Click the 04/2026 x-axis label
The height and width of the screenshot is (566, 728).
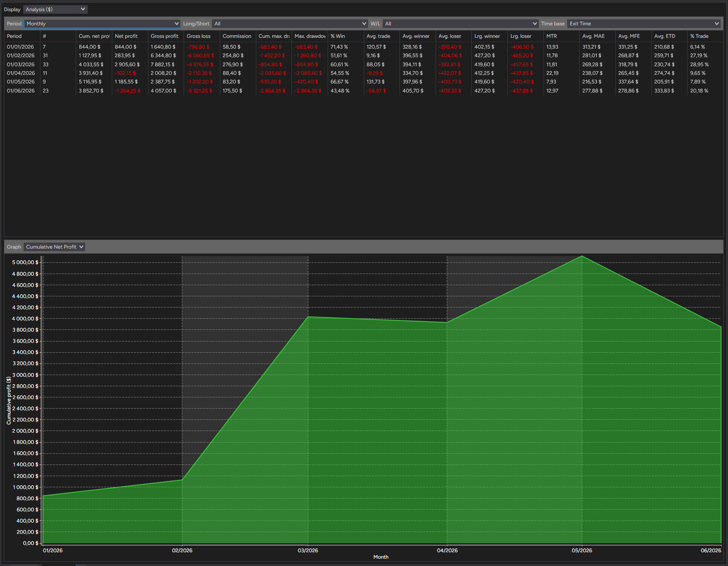[447, 551]
